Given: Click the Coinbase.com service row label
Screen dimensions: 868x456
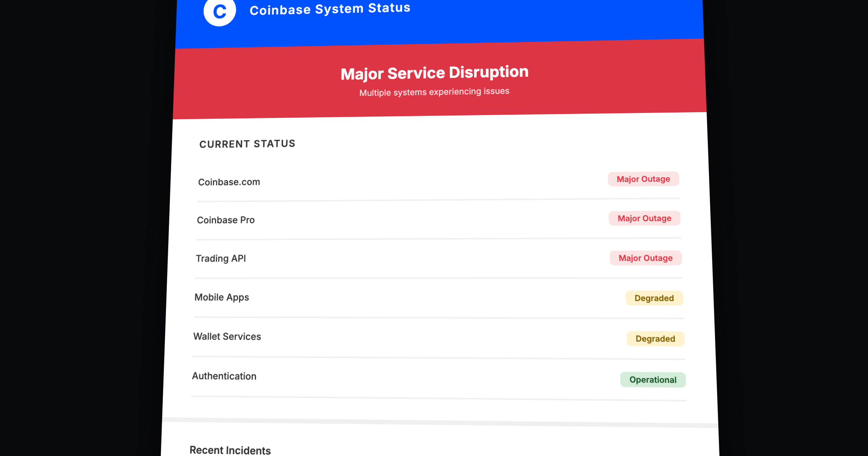Looking at the screenshot, I should point(229,182).
